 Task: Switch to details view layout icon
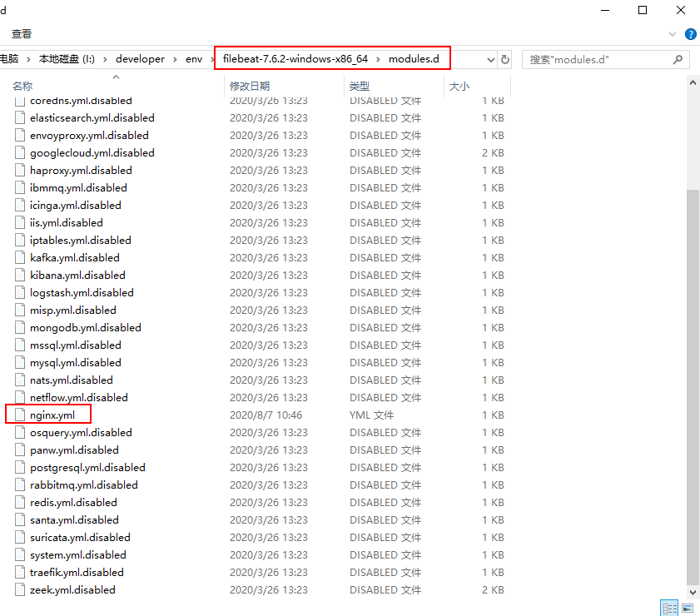click(x=668, y=608)
